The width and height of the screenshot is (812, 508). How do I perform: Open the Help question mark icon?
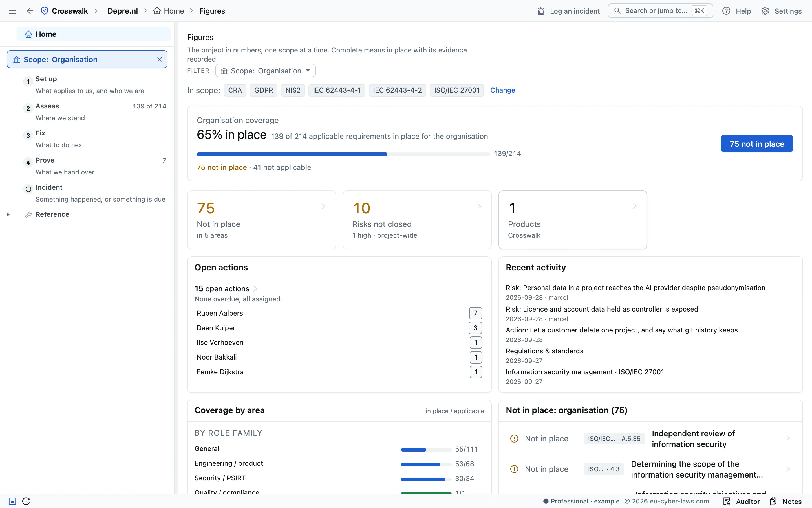click(x=726, y=11)
